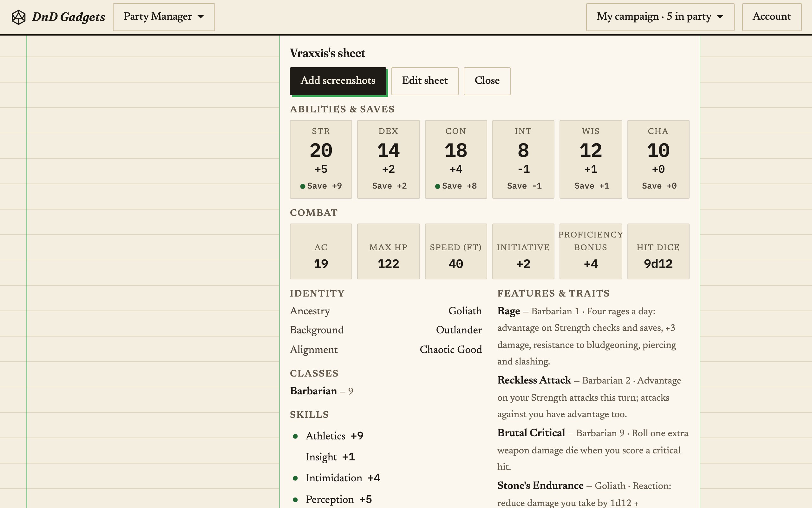The image size is (812, 508).
Task: Click Edit sheet button
Action: [x=425, y=81]
